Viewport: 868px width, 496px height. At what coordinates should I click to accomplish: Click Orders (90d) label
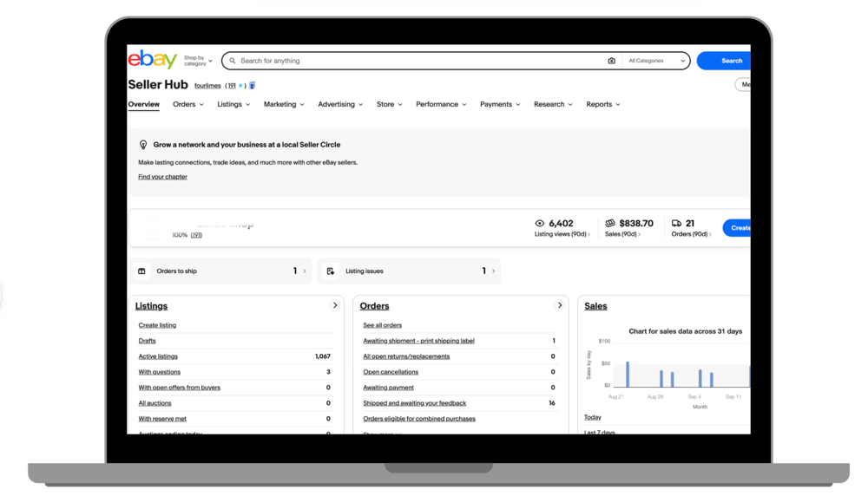(x=690, y=234)
